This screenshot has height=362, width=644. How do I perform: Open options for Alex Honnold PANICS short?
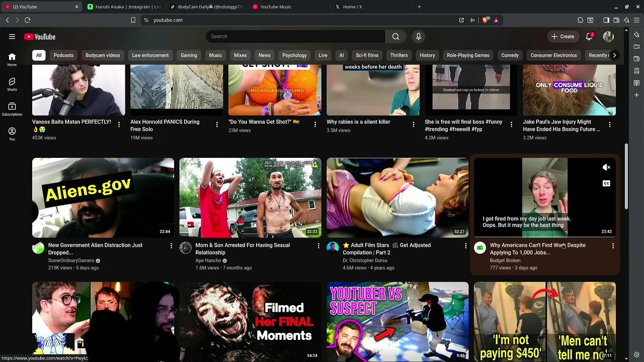[x=217, y=124]
